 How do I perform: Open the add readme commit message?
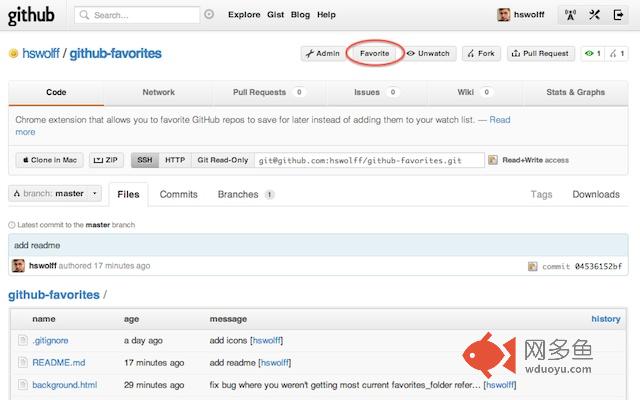tap(37, 245)
